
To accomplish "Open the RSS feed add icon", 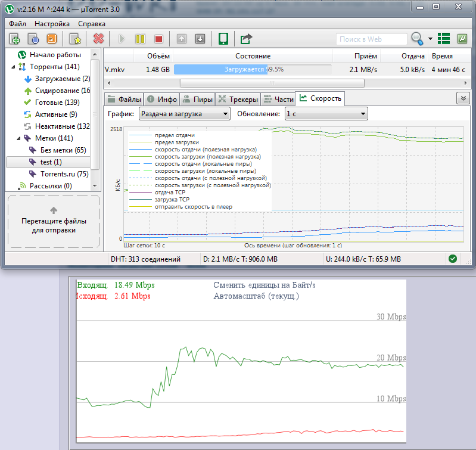I will [52, 39].
